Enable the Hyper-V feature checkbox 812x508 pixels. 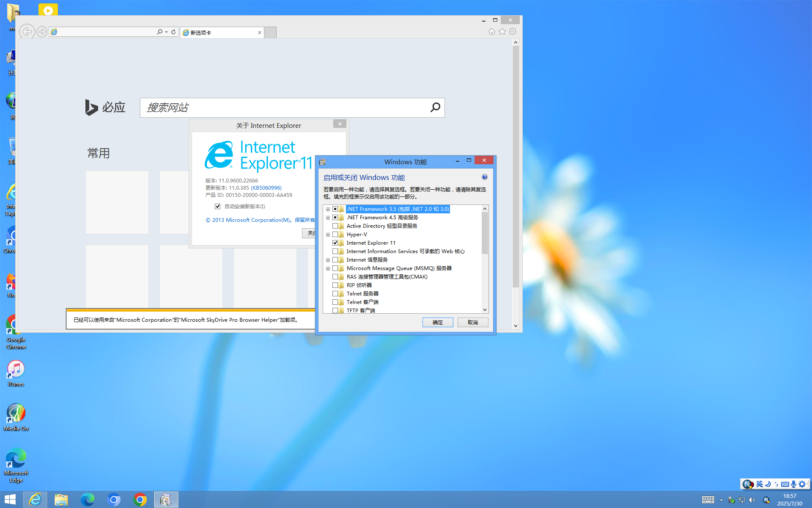(335, 235)
